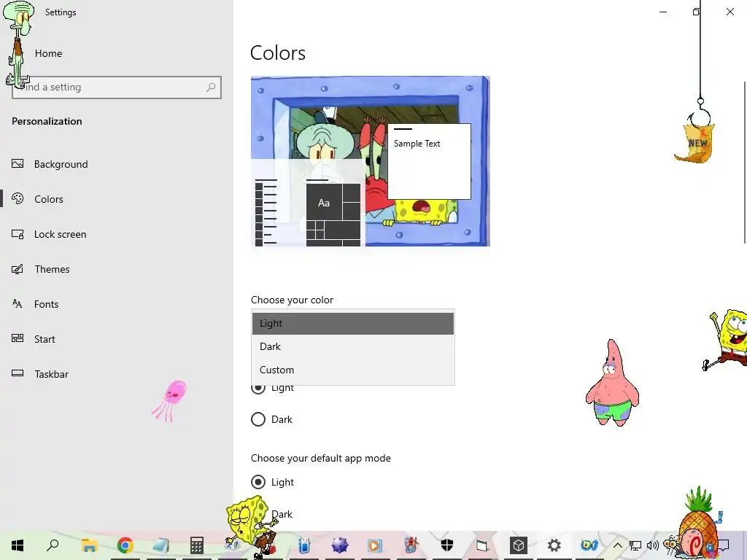Click the magnifier icon in the search box
Screen dimensions: 747x560
coord(211,87)
